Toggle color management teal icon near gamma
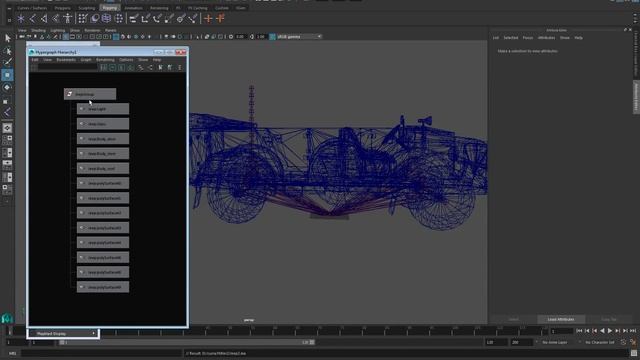Screen dimensions: 640x360 (x=272, y=37)
